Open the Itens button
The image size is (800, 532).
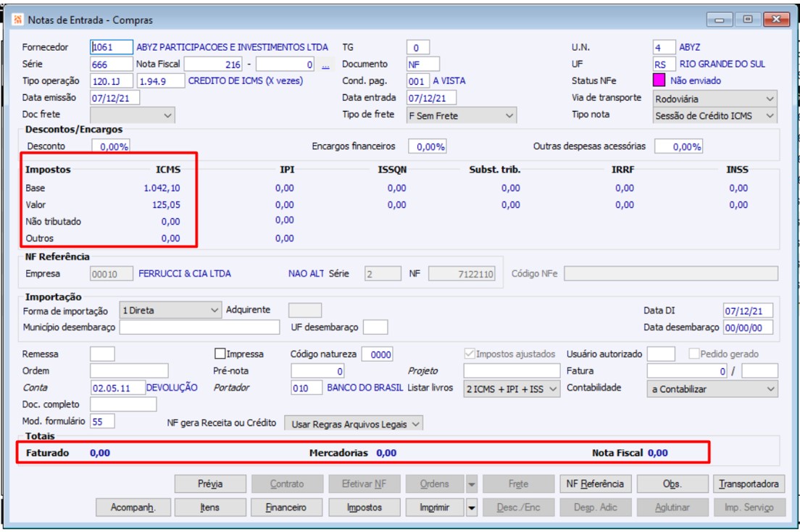(x=210, y=508)
